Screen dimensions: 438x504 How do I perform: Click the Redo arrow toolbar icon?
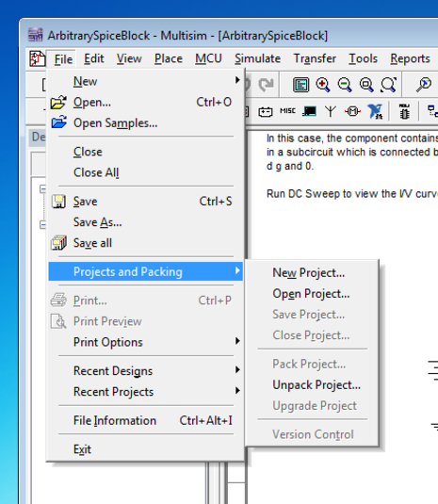(x=266, y=85)
